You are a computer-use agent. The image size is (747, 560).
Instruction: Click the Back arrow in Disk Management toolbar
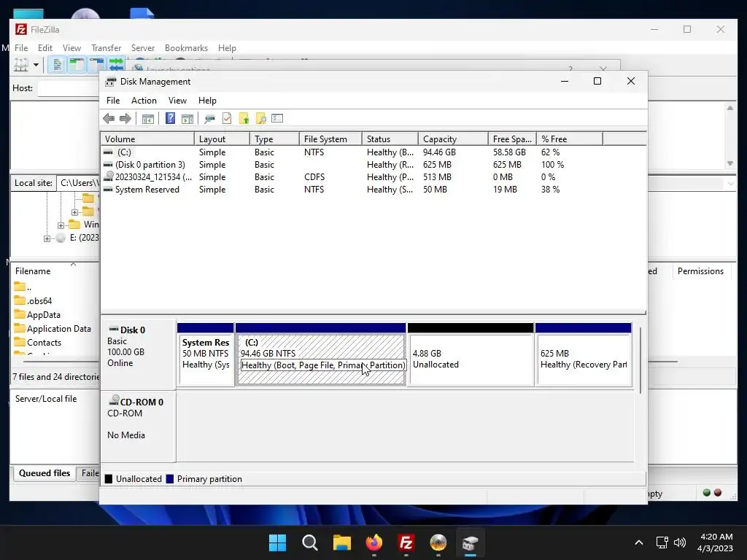tap(109, 119)
